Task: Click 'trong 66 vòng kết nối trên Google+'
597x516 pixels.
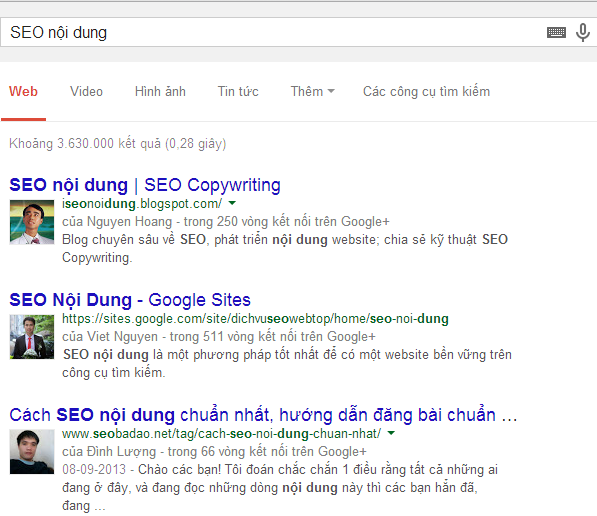Action: (267, 452)
